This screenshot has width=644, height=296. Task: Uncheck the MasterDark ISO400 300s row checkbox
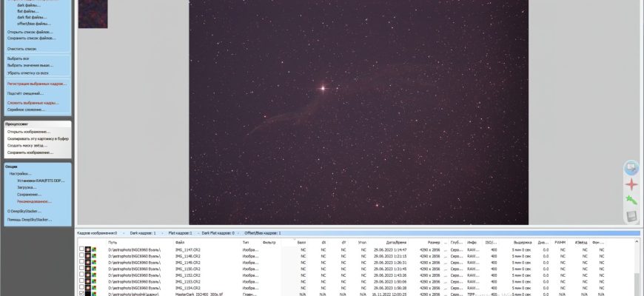81,293
